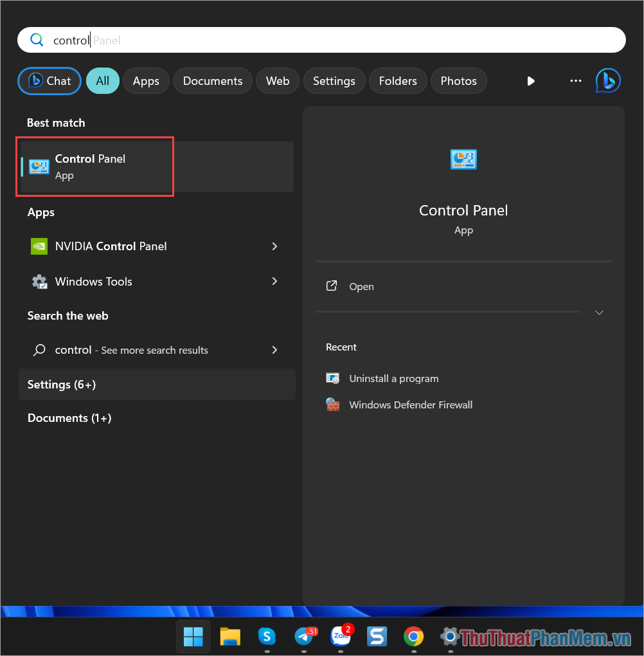Expand NVIDIA Control Panel search options

pyautogui.click(x=274, y=246)
